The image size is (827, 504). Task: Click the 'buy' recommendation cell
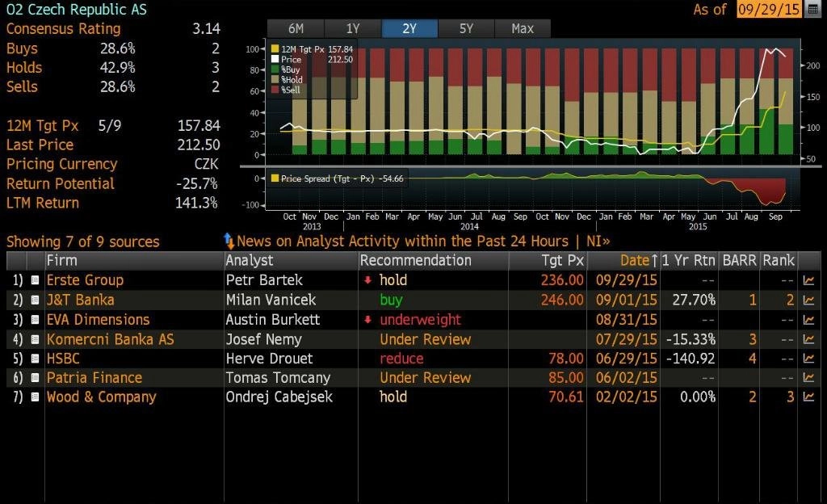click(x=392, y=300)
